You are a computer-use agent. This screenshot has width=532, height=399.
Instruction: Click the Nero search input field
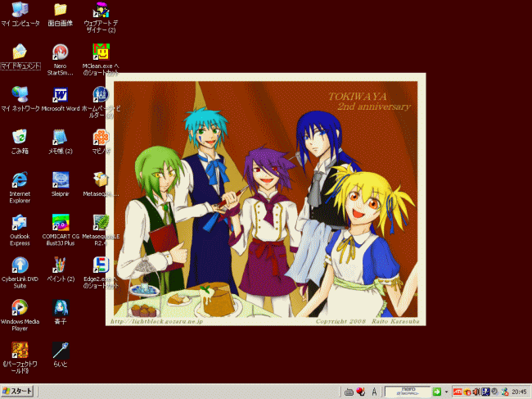click(408, 392)
